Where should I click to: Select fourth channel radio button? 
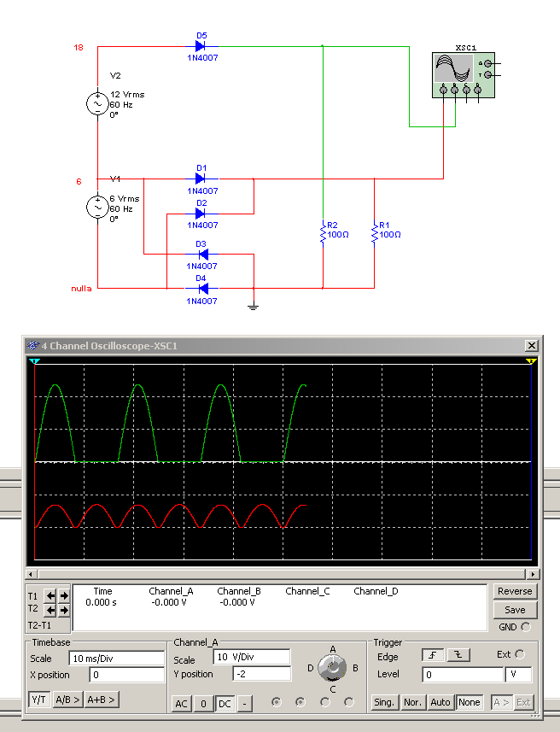[x=349, y=702]
